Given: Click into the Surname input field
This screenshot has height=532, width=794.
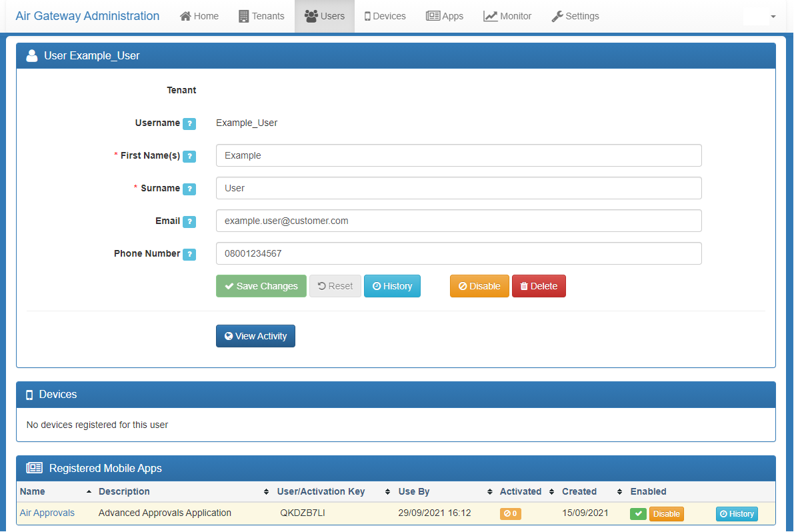Looking at the screenshot, I should (459, 188).
